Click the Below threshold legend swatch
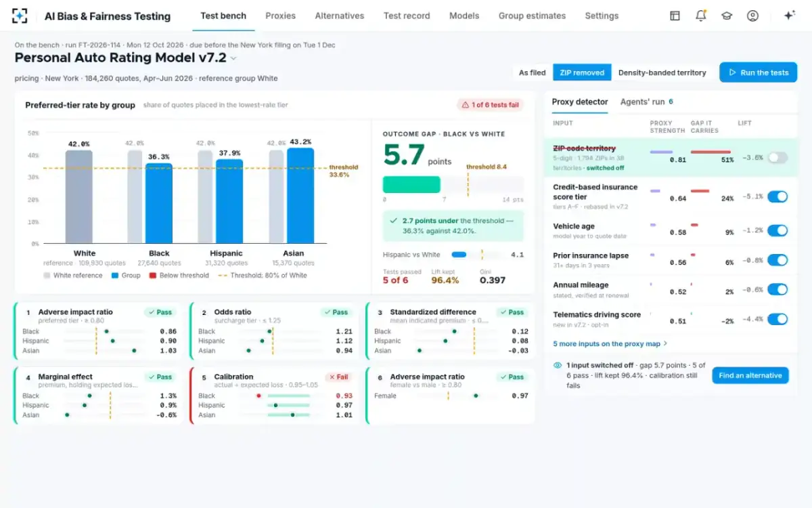Viewport: 812px width, 508px height. pyautogui.click(x=153, y=276)
